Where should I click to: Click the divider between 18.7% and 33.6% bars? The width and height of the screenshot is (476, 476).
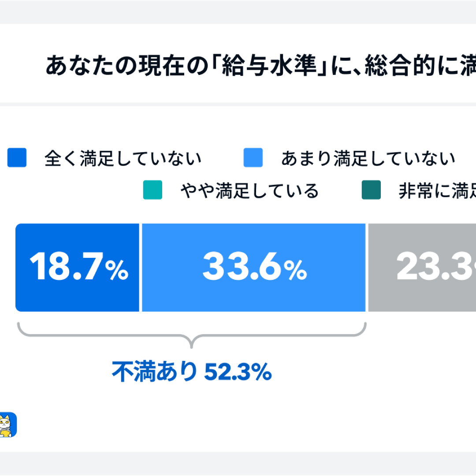pyautogui.click(x=141, y=268)
